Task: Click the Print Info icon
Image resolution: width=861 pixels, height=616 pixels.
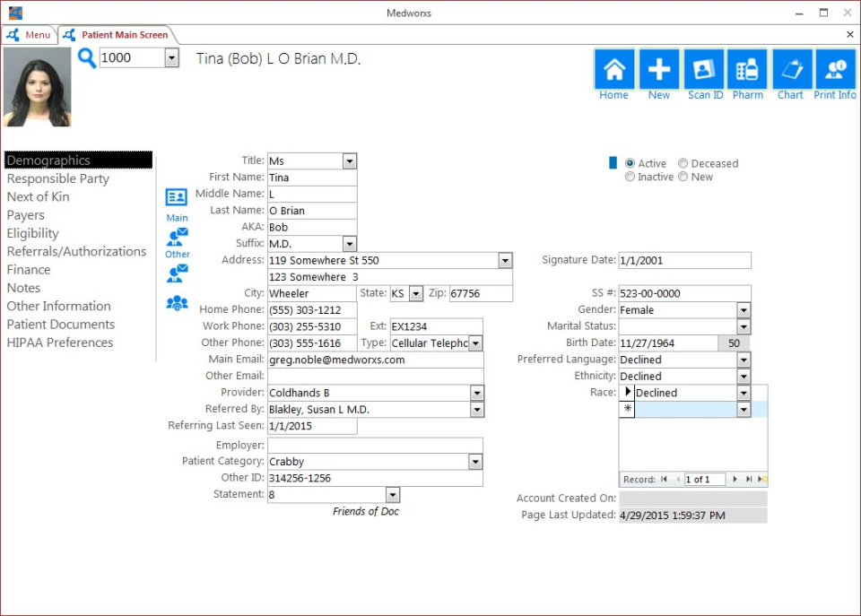Action: pyautogui.click(x=834, y=72)
